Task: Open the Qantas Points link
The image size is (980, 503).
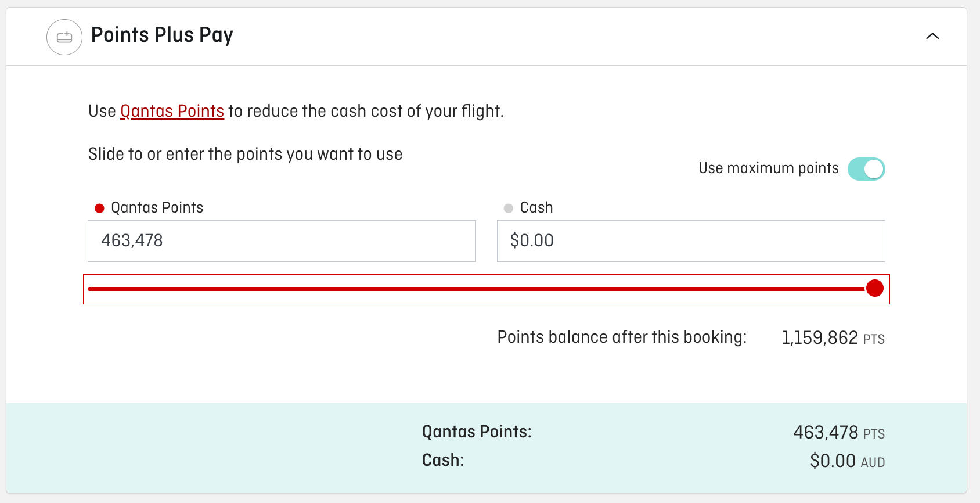Action: click(x=172, y=111)
